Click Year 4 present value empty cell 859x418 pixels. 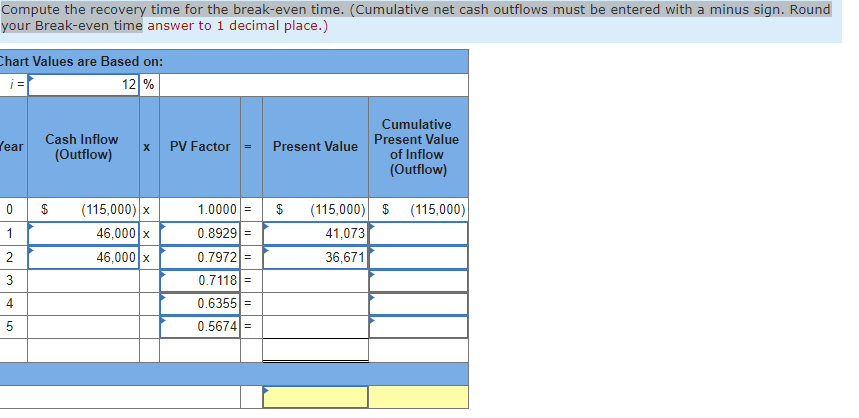pyautogui.click(x=316, y=304)
